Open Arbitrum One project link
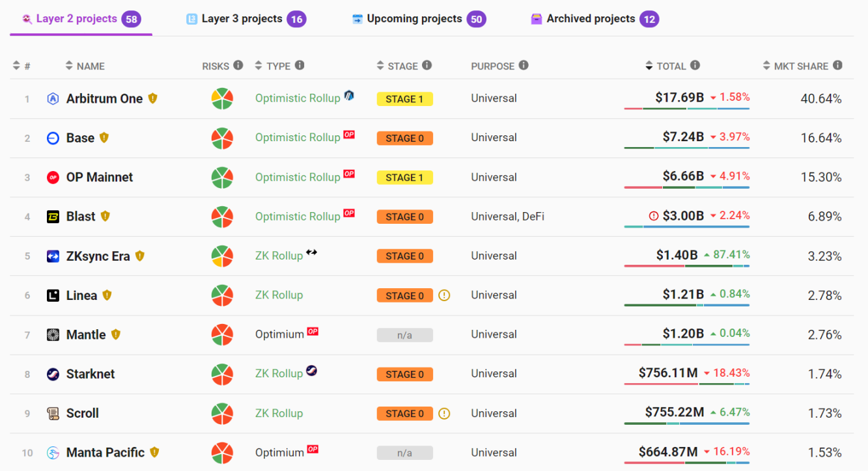 coord(104,99)
